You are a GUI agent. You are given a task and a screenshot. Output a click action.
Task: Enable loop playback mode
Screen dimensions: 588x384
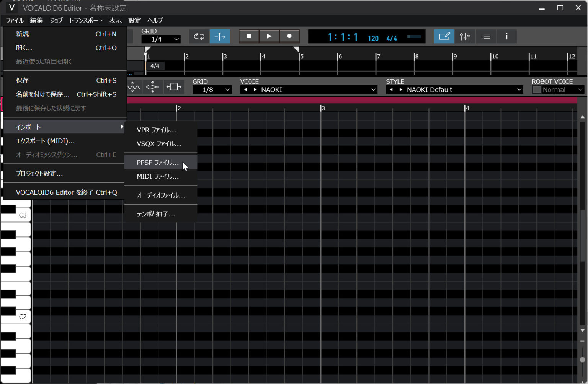click(x=199, y=36)
